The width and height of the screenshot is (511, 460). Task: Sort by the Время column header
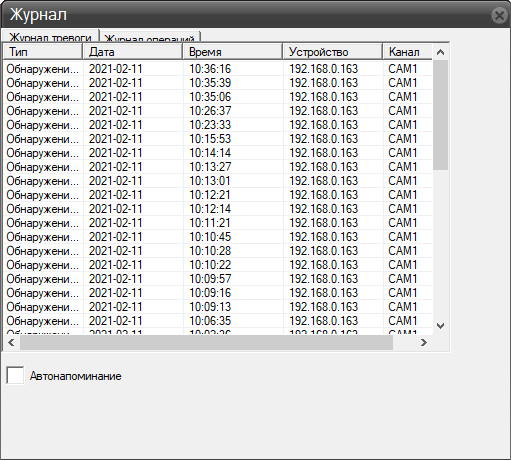[x=233, y=52]
